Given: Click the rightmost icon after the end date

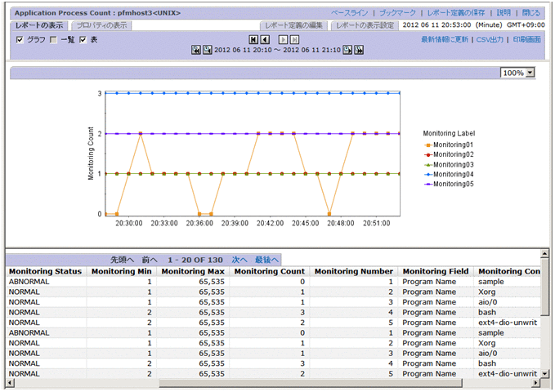Looking at the screenshot, I should [x=358, y=51].
